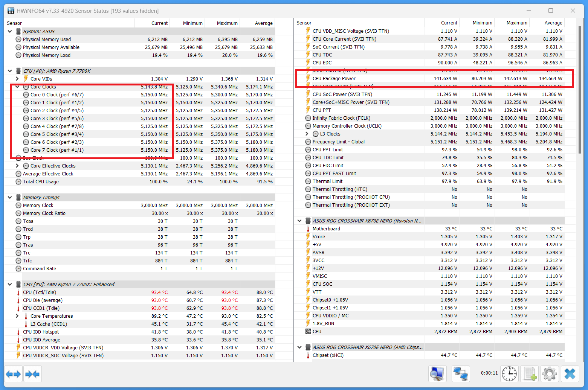Image resolution: width=588 pixels, height=390 pixels.
Task: Click the clock reset timer icon
Action: (509, 374)
